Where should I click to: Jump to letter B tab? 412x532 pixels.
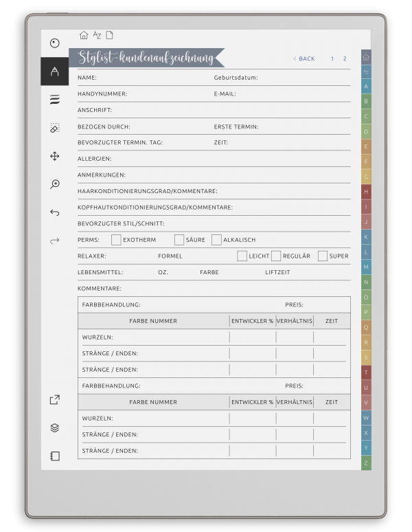pos(366,102)
